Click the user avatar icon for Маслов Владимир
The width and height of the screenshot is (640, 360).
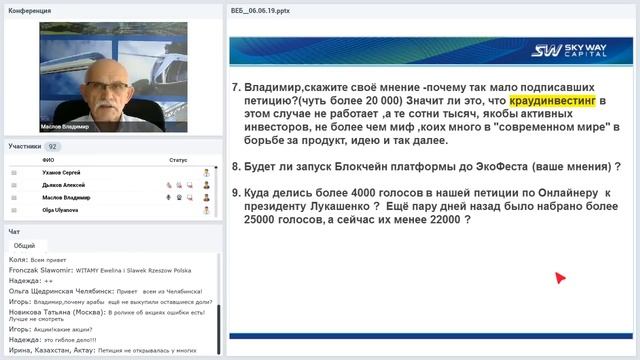207,198
